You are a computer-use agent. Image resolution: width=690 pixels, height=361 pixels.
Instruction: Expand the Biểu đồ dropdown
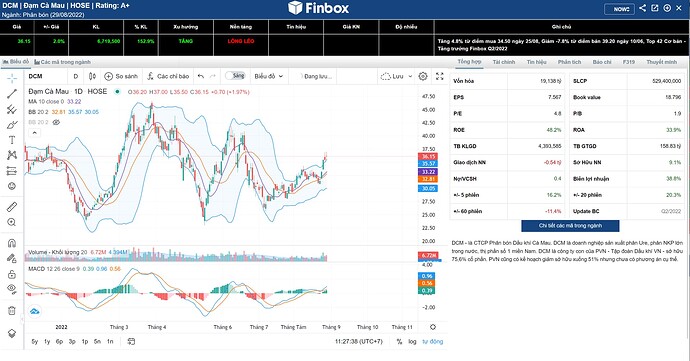pos(268,76)
